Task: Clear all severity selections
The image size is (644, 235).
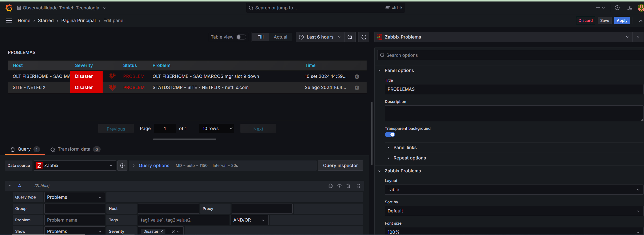Action: pos(173,231)
